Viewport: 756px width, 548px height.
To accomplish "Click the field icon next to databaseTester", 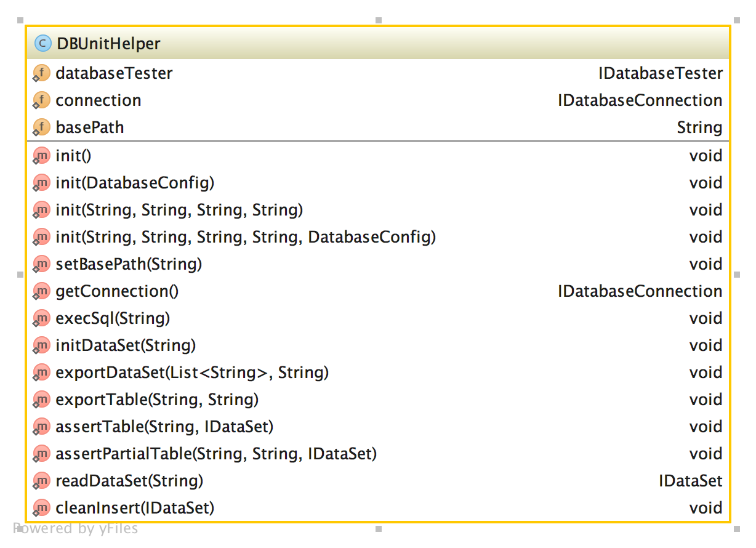I will (41, 73).
